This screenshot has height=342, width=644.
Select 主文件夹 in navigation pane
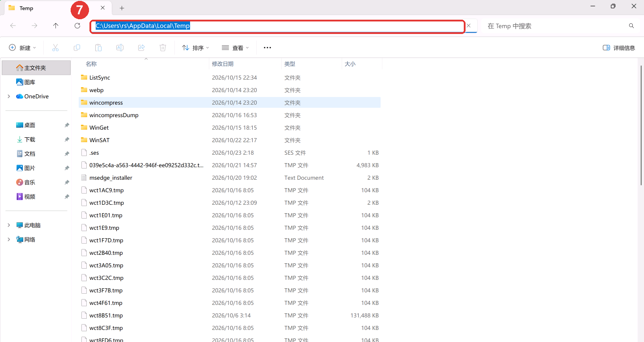(x=36, y=68)
